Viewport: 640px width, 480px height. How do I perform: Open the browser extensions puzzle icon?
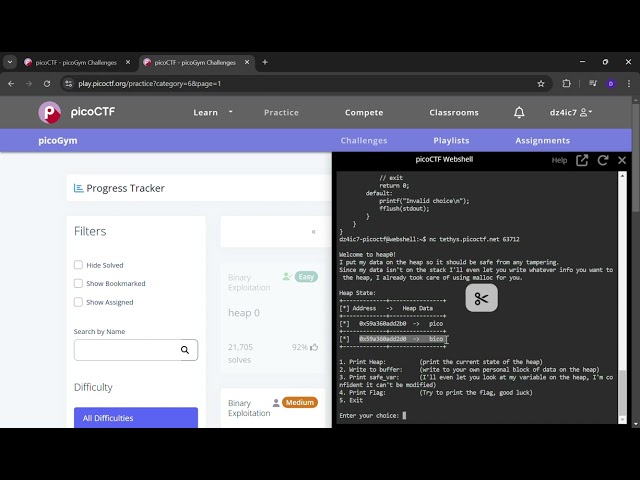point(567,84)
